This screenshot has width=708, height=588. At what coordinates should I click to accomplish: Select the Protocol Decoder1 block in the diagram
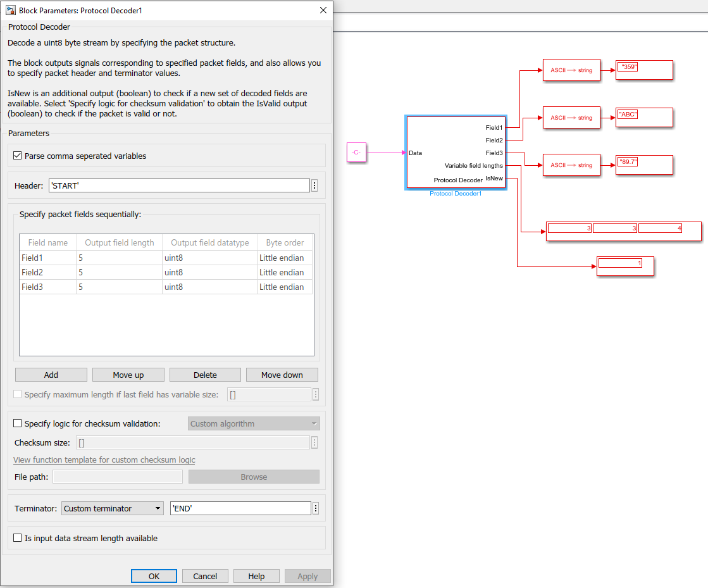[x=456, y=153]
